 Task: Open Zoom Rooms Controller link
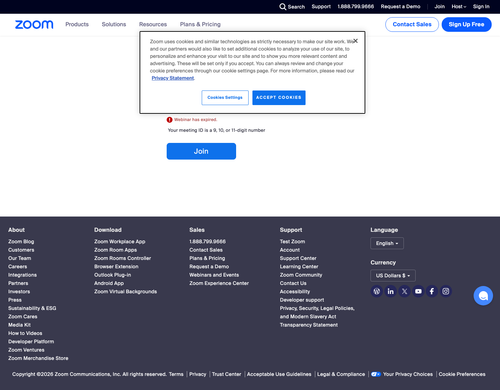122,258
